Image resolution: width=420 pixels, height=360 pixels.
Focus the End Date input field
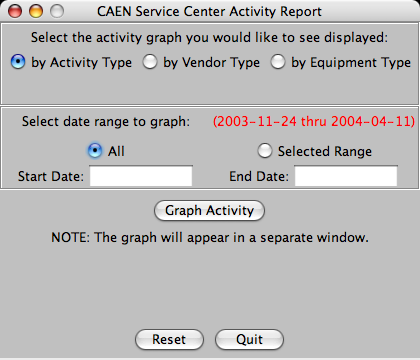point(346,176)
